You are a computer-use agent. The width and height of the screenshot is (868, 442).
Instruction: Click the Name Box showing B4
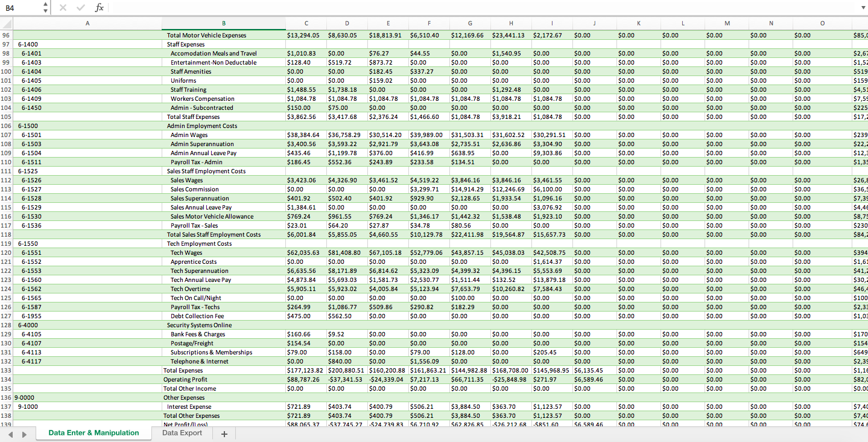tap(21, 8)
